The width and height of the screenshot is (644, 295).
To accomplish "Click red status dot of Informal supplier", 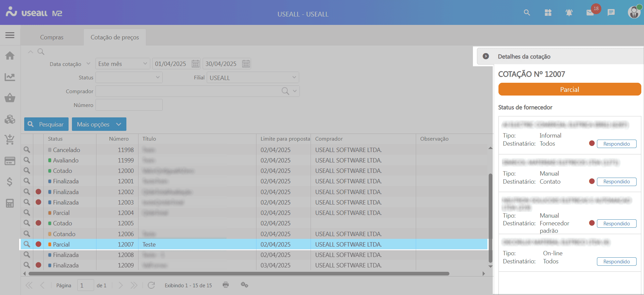I will (592, 143).
